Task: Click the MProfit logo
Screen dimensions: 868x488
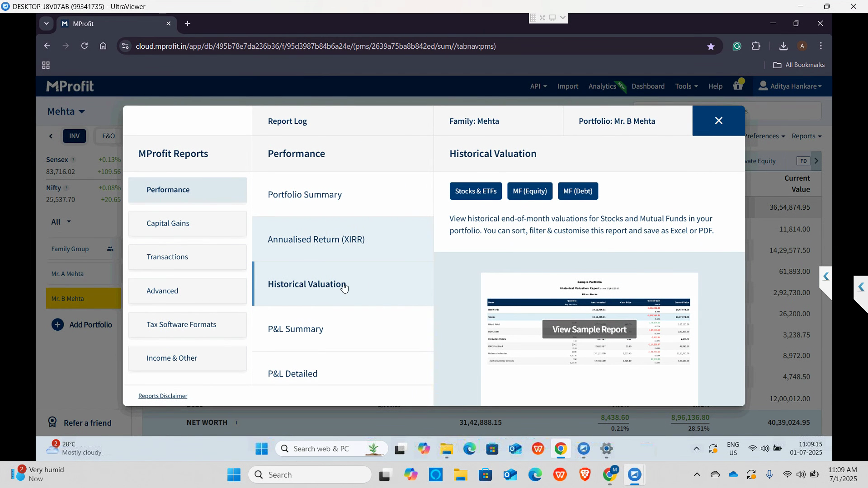Action: click(70, 86)
